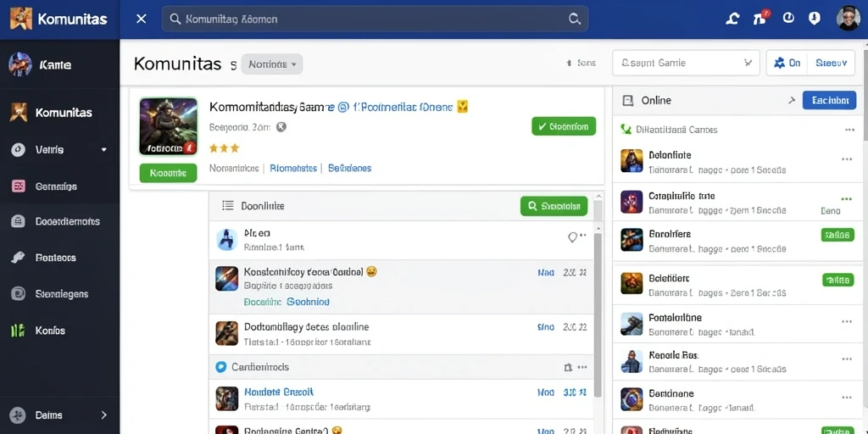Open the Kosstcntifeoy post thumbnail
This screenshot has height=434, width=868.
[x=226, y=278]
